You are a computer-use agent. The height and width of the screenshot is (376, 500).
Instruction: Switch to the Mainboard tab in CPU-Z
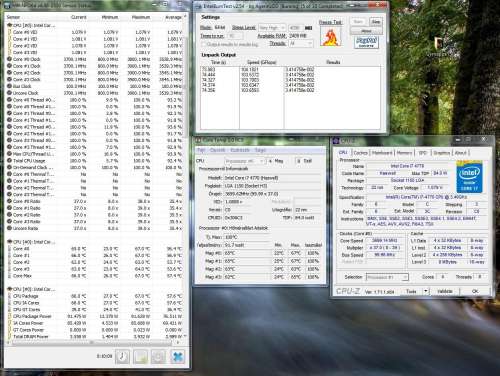[382, 153]
